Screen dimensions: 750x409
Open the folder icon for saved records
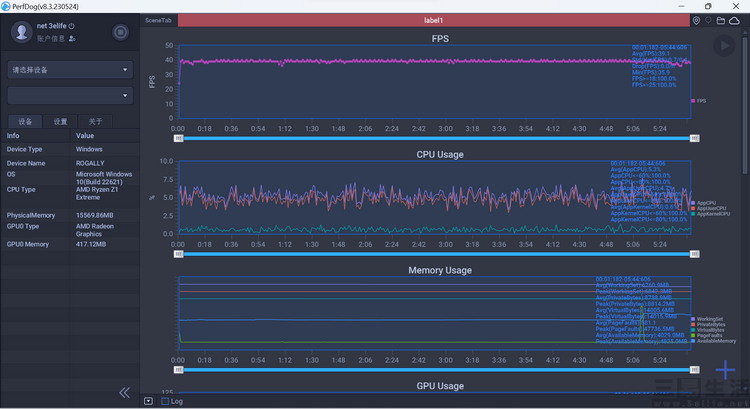tap(721, 21)
